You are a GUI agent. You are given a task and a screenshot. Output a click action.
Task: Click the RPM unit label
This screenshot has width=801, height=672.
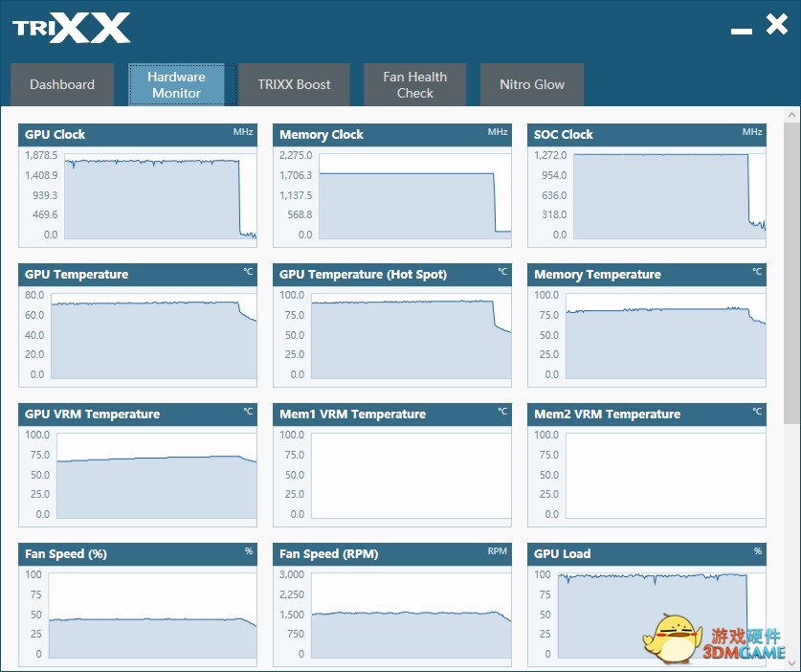point(497,550)
